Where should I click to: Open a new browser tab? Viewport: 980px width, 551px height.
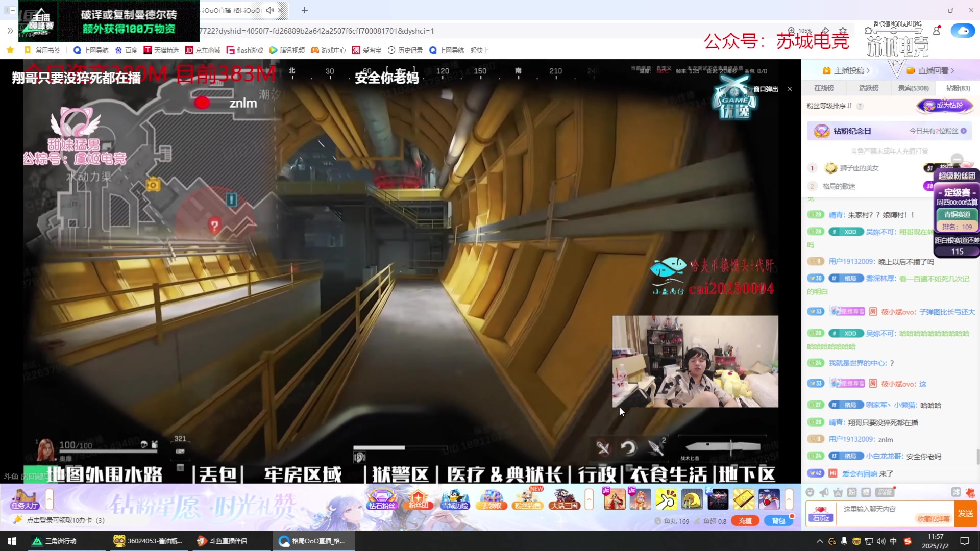tap(305, 10)
